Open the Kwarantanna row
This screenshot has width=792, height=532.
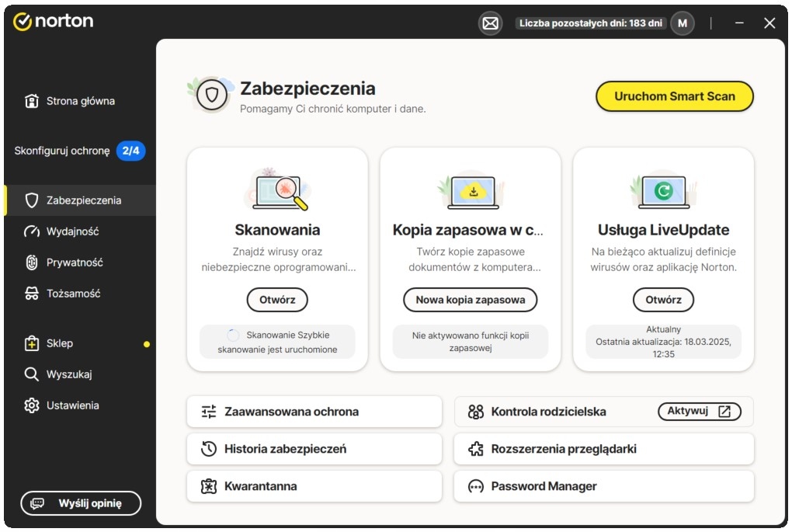314,486
